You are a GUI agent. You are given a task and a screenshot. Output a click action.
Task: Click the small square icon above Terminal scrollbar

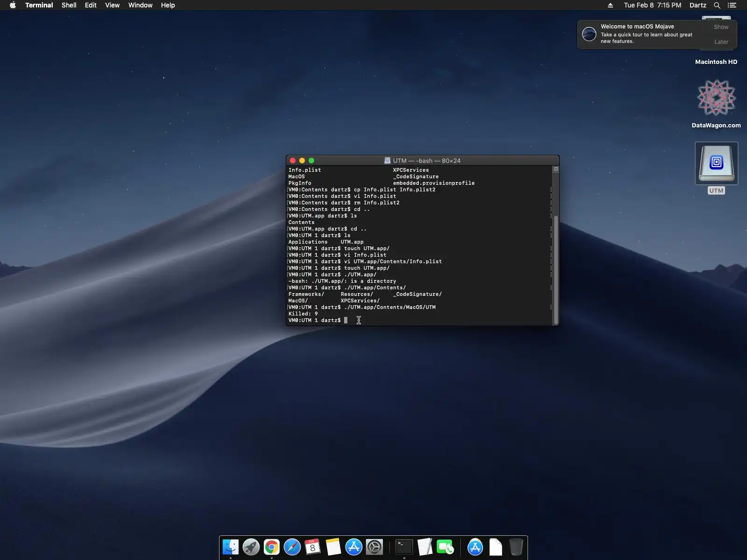tap(556, 169)
